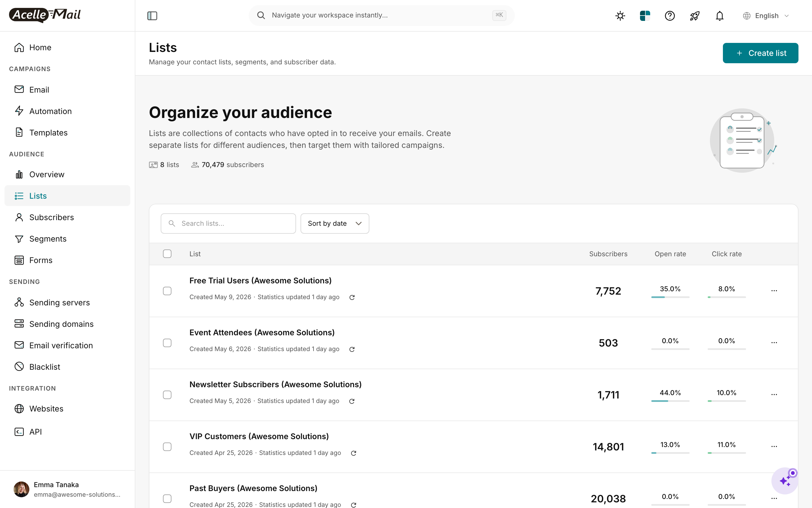Viewport: 812px width, 508px height.
Task: Check the Past Buyers list checkbox
Action: click(x=167, y=499)
